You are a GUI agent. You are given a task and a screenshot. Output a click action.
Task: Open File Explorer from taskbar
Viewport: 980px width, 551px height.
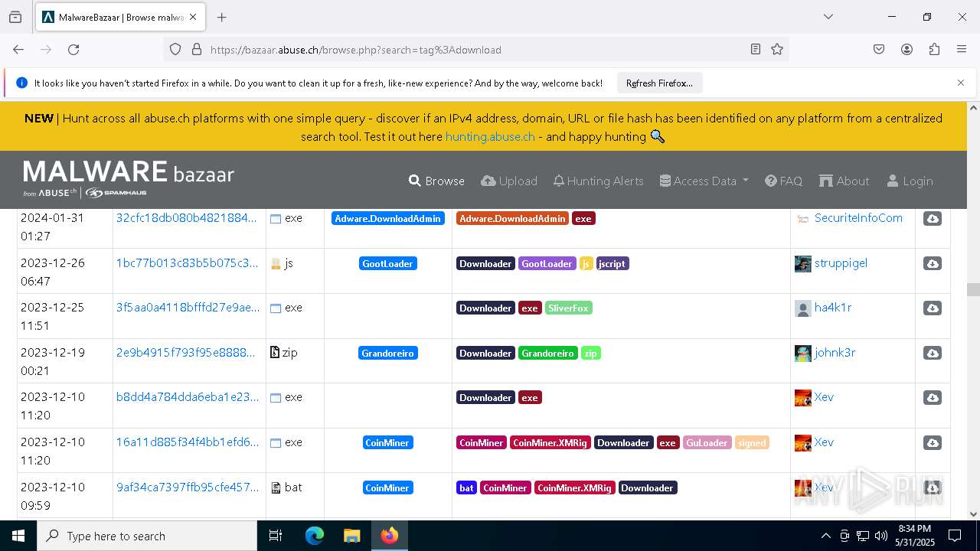351,536
